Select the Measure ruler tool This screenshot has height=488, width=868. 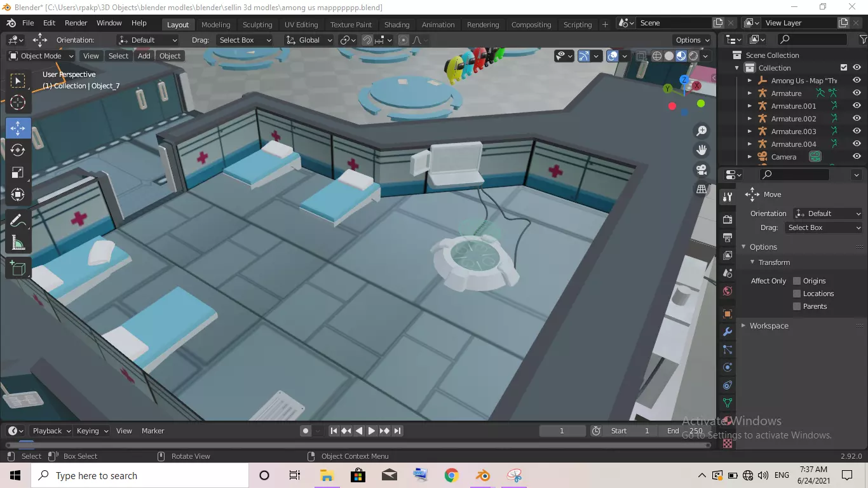tap(18, 243)
